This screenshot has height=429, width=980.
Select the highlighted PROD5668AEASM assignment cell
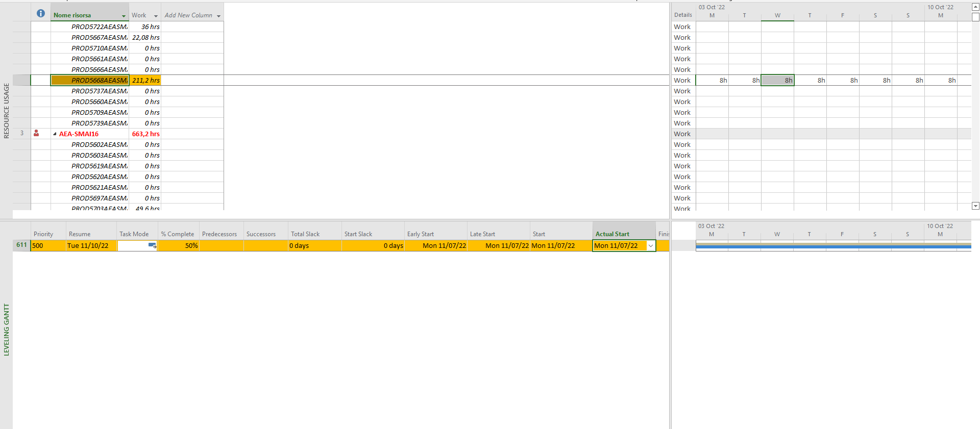click(x=90, y=80)
